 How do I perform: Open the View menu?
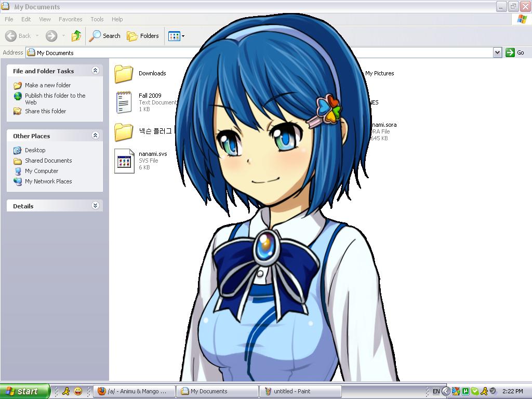(45, 19)
